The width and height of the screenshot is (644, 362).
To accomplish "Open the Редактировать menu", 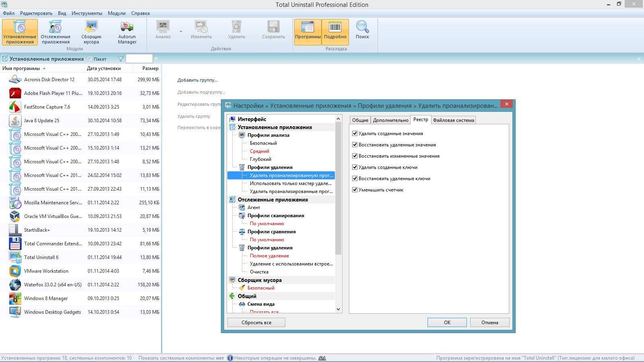I will coord(36,13).
